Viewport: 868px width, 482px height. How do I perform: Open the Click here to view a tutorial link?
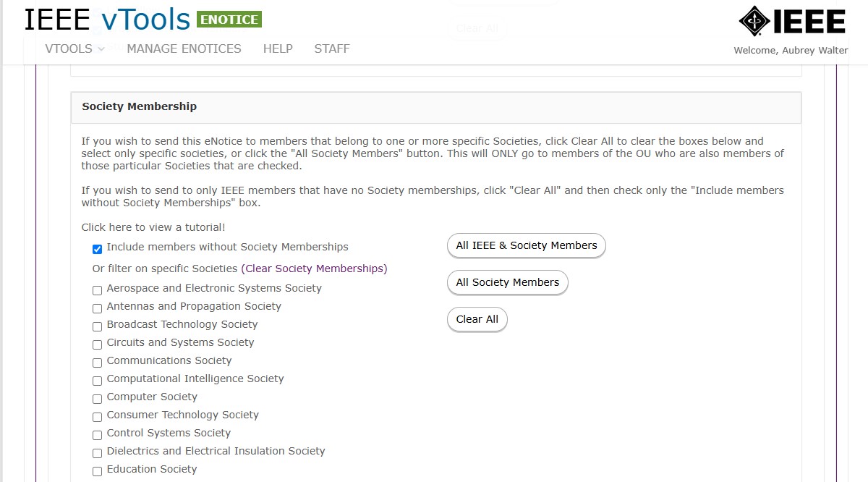(153, 227)
